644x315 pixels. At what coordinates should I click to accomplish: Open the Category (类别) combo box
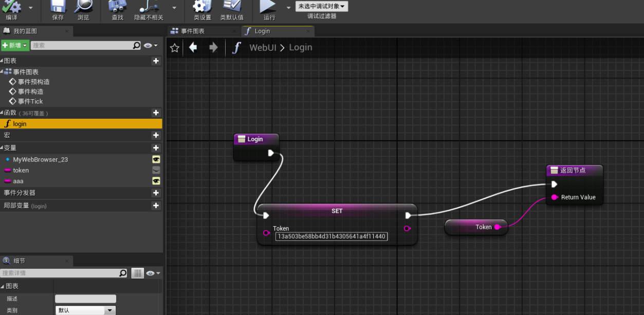point(85,310)
